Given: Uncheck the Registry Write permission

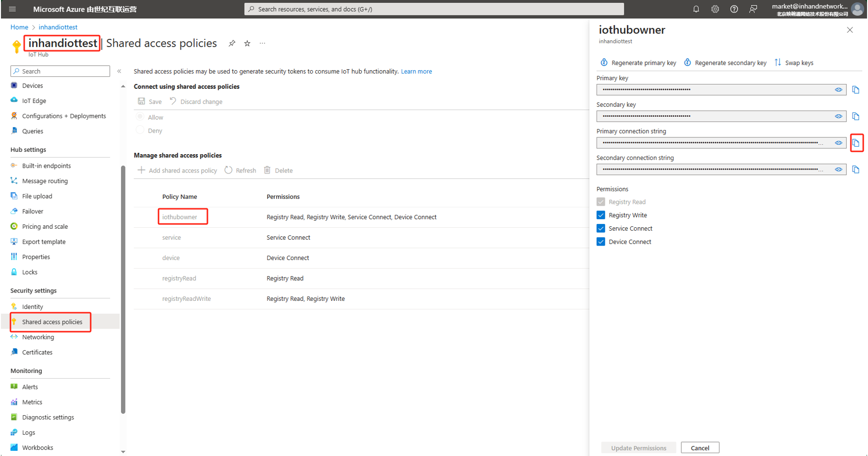Looking at the screenshot, I should coord(601,215).
